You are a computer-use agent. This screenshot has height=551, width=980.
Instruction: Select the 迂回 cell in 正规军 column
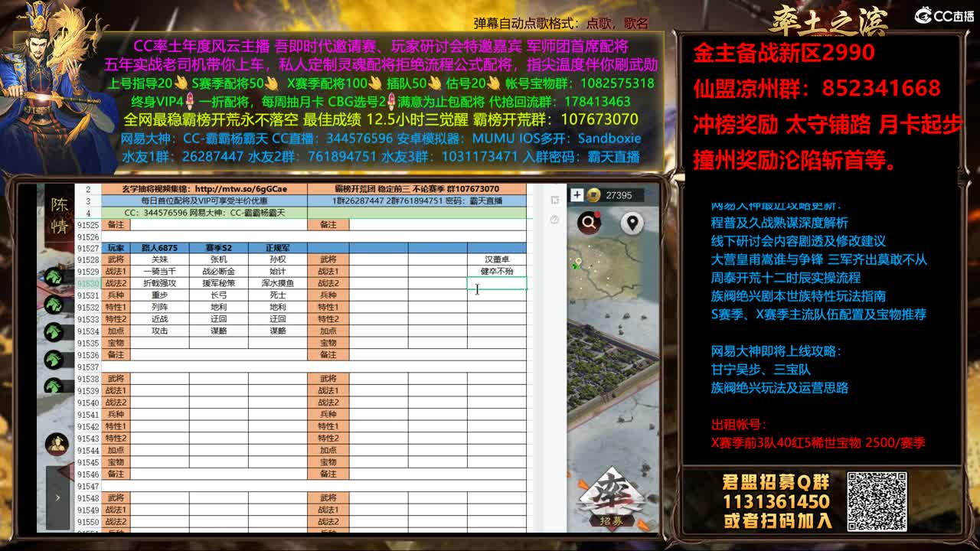coord(277,319)
